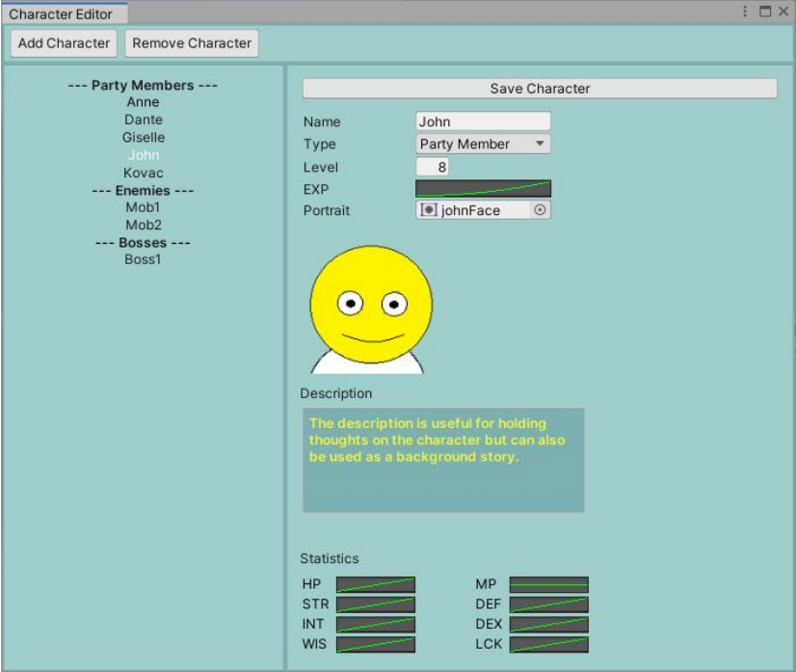The image size is (796, 672).
Task: Edit the LCK stat curve
Action: coord(548,644)
